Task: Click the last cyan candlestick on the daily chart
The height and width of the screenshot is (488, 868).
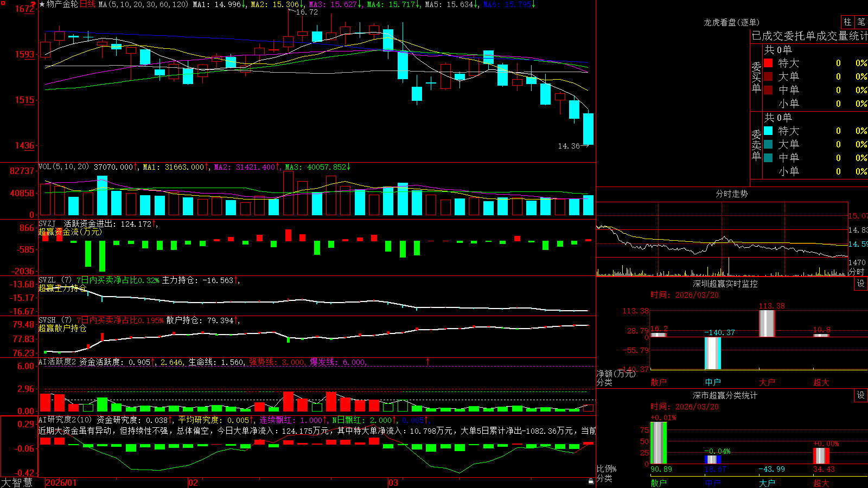Action: pos(588,129)
